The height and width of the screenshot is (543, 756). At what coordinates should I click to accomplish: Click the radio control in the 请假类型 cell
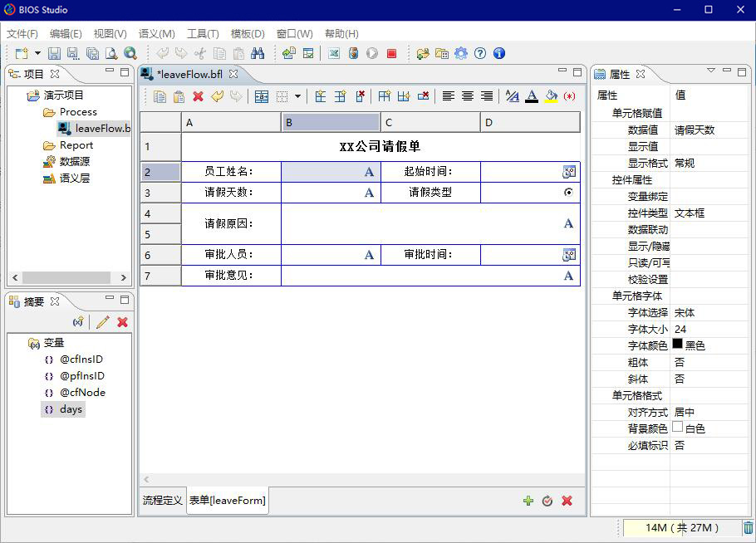pos(570,192)
